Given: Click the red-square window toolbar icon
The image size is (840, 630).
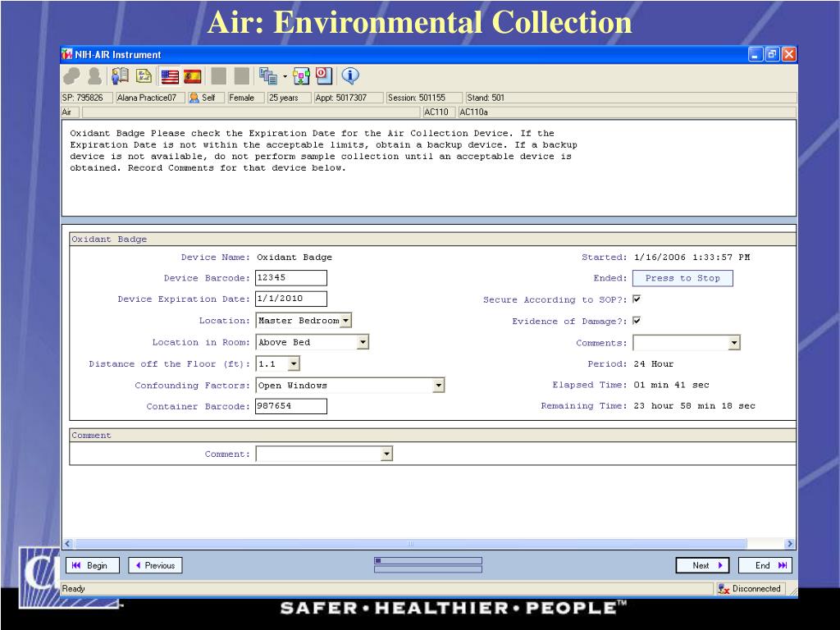Looking at the screenshot, I should 324,76.
